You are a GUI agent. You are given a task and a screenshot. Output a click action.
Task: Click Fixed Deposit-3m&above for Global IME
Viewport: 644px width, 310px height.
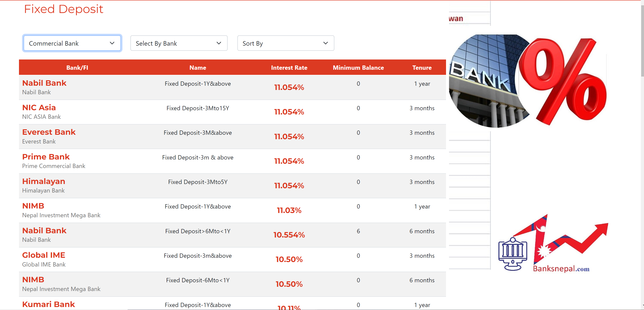click(198, 256)
